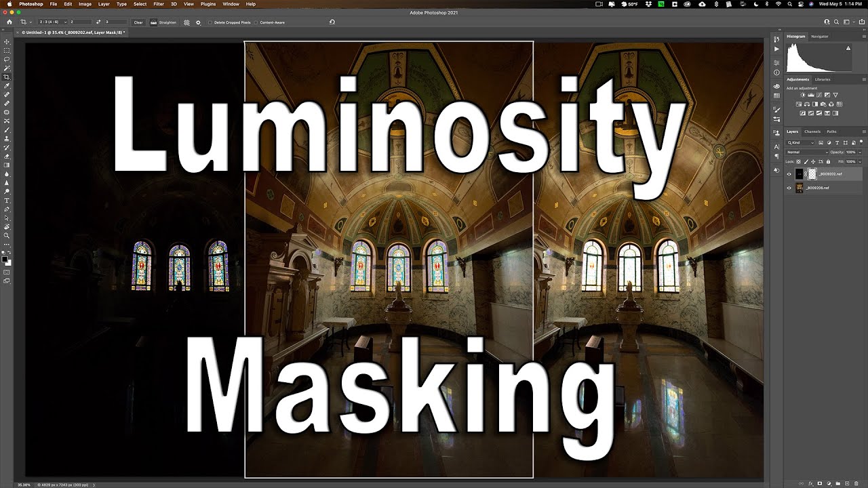Switch to the Paths tab

[831, 131]
